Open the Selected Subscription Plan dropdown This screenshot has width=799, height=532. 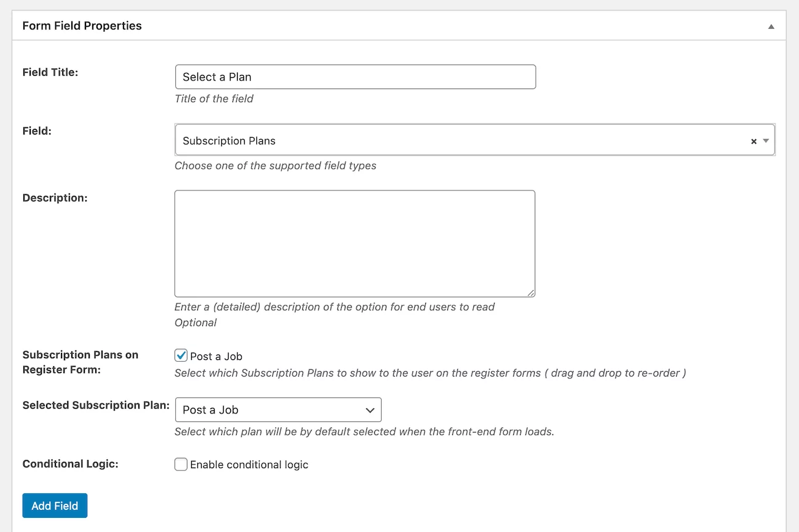pos(278,410)
